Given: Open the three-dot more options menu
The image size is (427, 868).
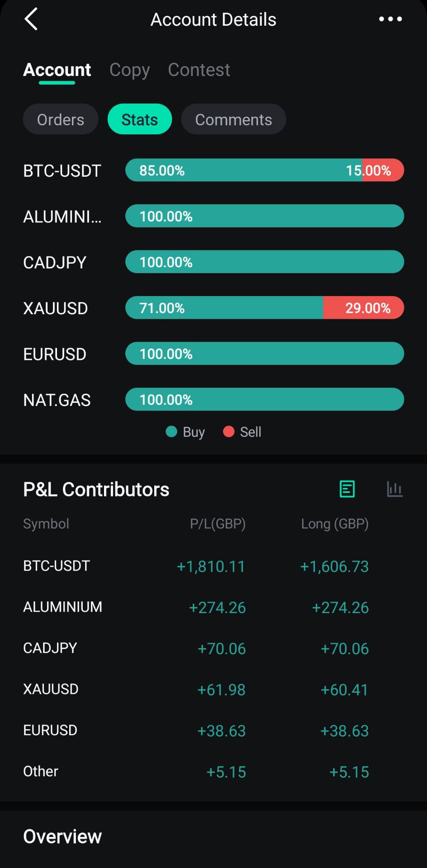Looking at the screenshot, I should pyautogui.click(x=390, y=19).
